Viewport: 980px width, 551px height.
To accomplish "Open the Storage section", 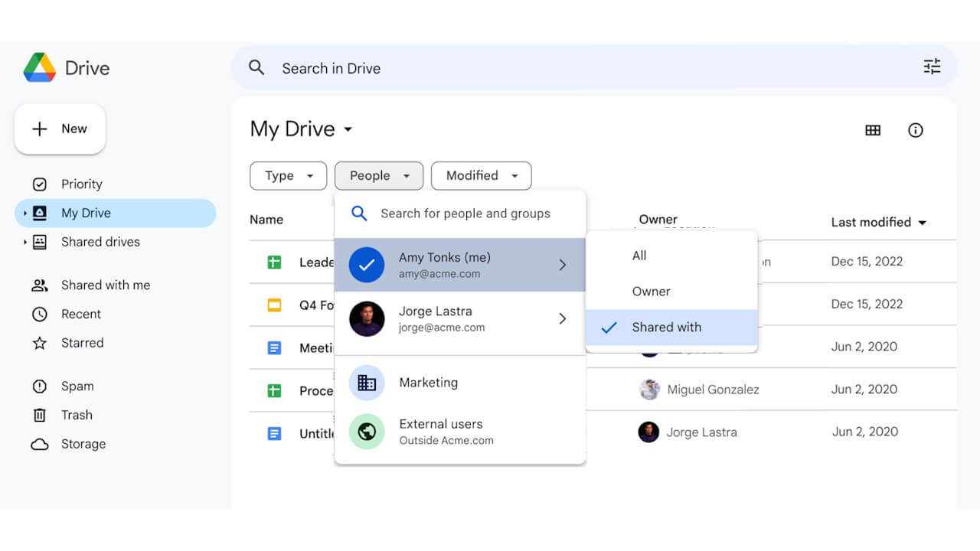I will click(82, 444).
